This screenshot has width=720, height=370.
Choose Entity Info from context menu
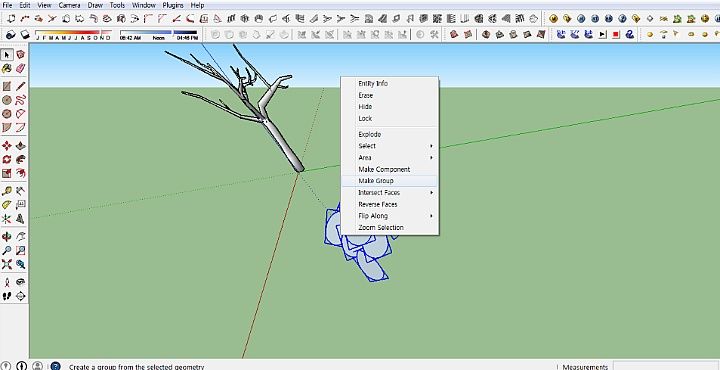coord(390,84)
